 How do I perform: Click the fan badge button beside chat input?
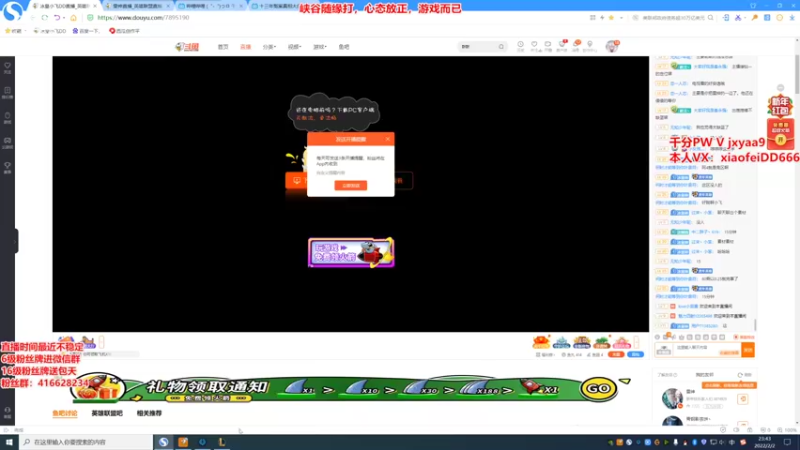coord(664,349)
